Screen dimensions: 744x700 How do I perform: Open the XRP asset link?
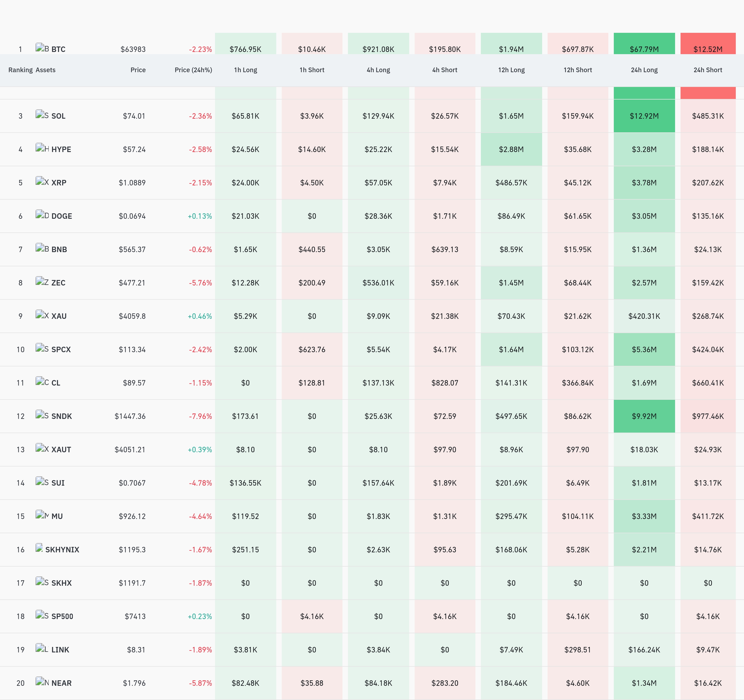59,183
